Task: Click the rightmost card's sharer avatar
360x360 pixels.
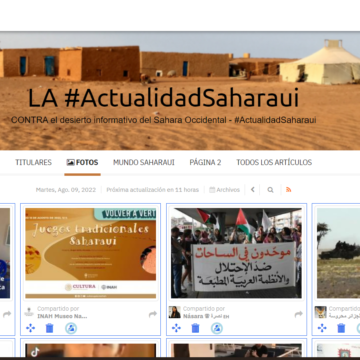Action: [321, 312]
